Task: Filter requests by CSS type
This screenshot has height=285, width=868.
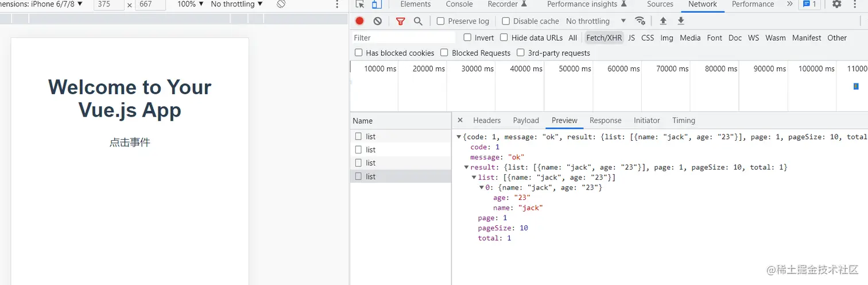Action: tap(648, 37)
